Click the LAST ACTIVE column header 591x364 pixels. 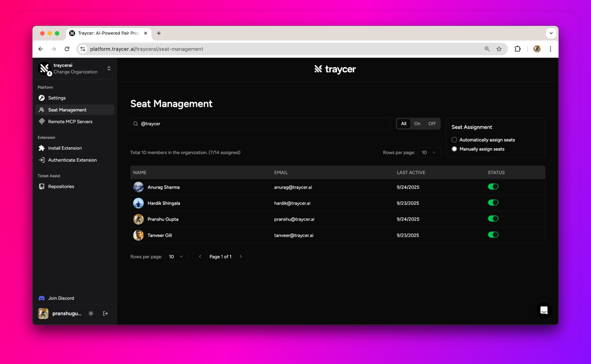pos(411,173)
